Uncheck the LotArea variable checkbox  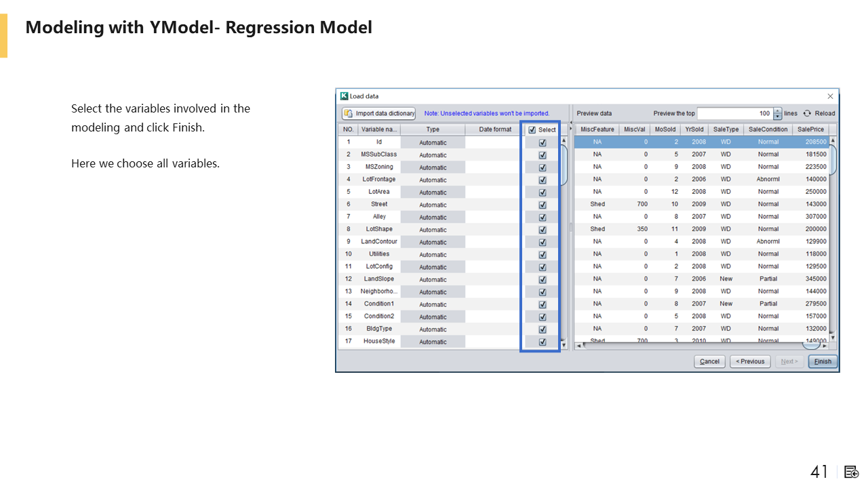[542, 192]
